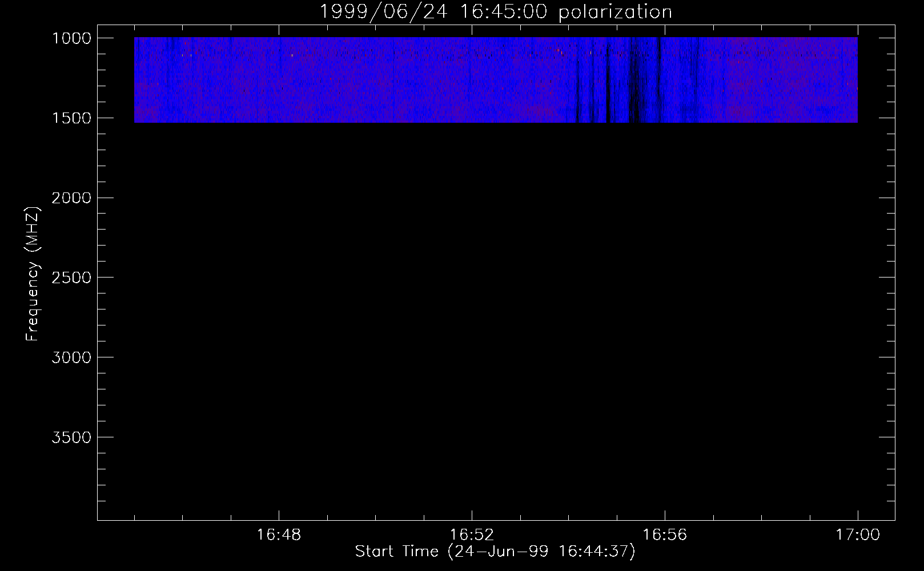The width and height of the screenshot is (924, 571).
Task: Select the 'Frequency (MHZ)' axis label
Action: (33, 274)
